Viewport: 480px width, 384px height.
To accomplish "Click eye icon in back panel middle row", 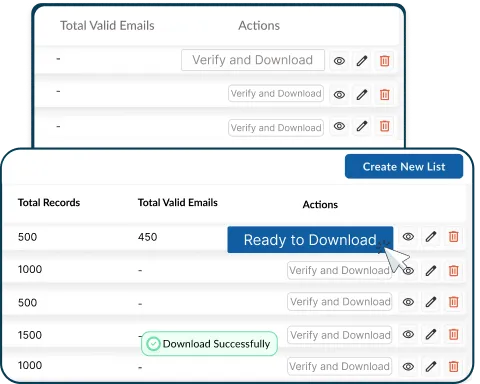I will (x=339, y=95).
